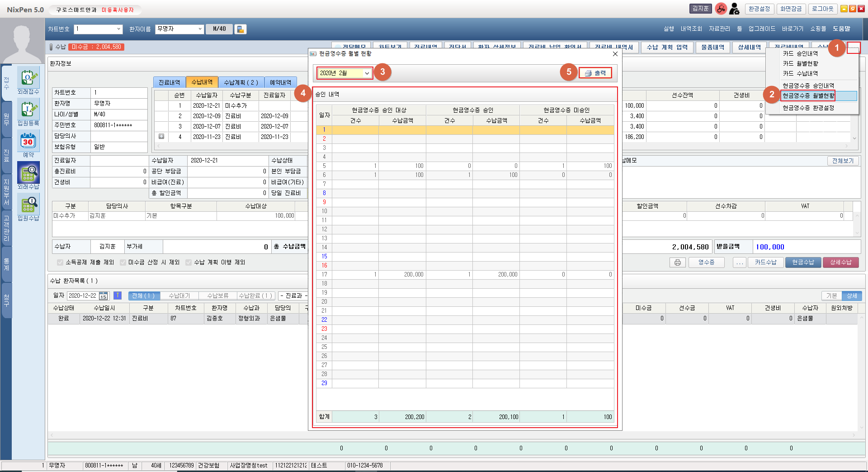
Task: Expand row 4 with the plus icon
Action: [161, 137]
